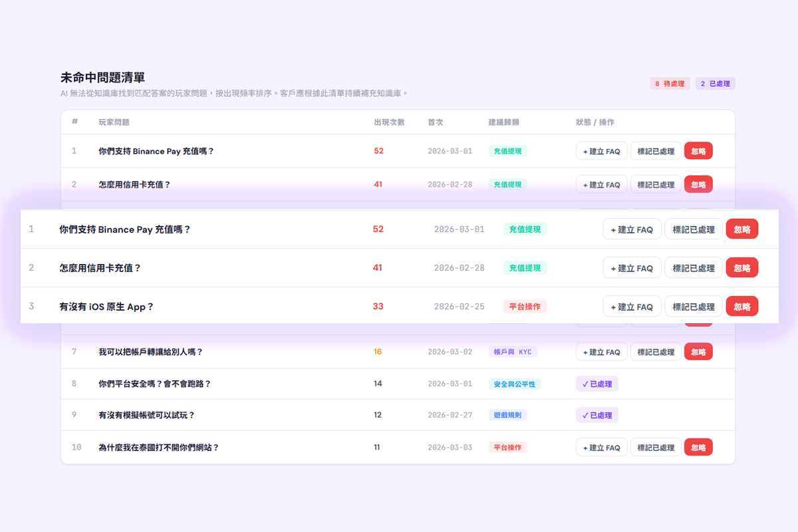Mark the 帳戶轉讓給別人 question as processed
Screen dimensions: 798x532
[656, 352]
